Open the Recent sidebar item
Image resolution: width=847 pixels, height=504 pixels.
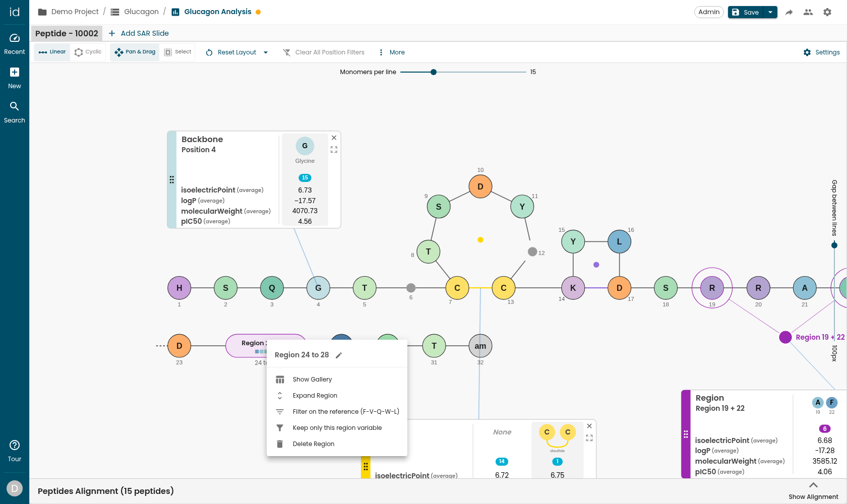[15, 44]
